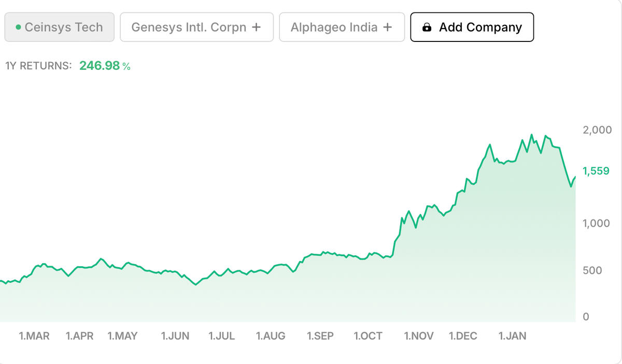The width and height of the screenshot is (622, 364).
Task: Click the 2,000 y-axis label
Action: [x=597, y=129]
